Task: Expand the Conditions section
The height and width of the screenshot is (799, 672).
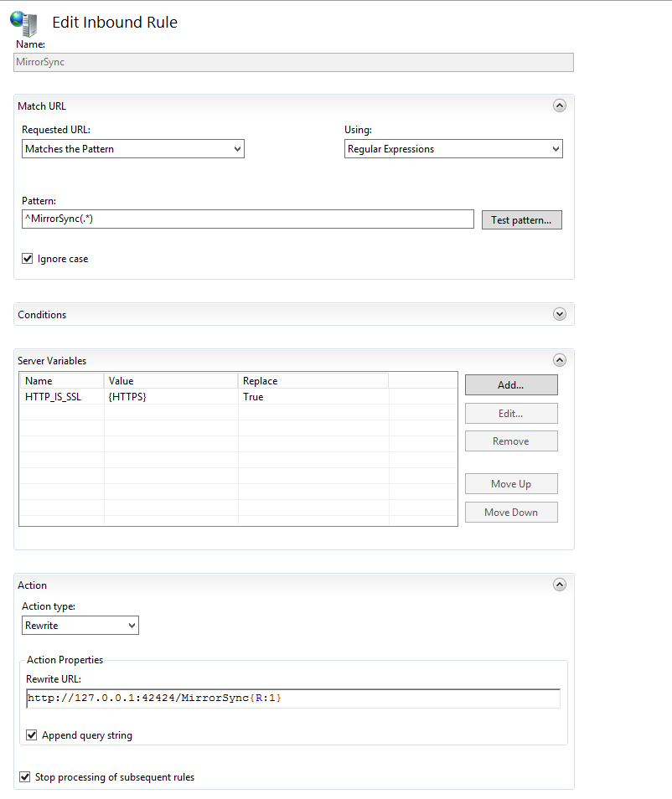Action: tap(560, 314)
